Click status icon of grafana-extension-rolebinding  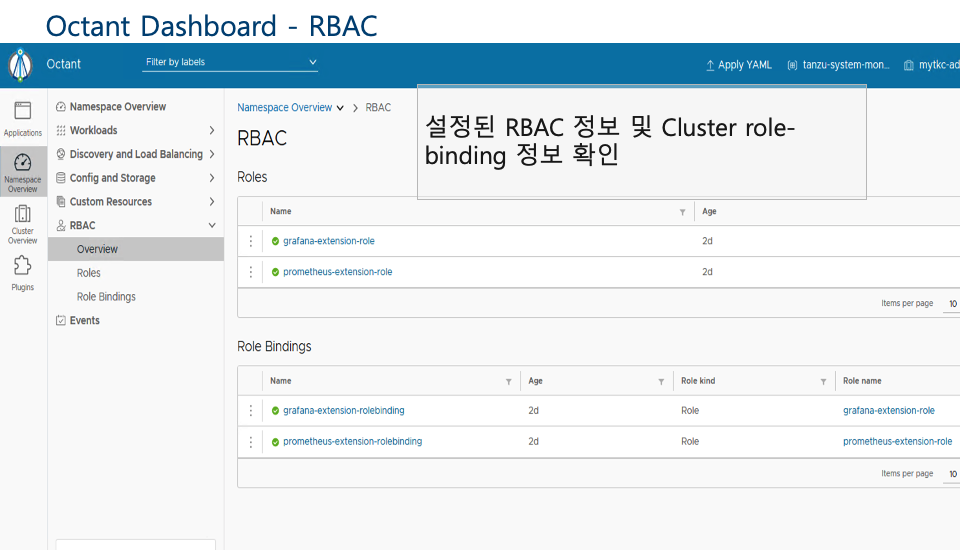tap(275, 411)
